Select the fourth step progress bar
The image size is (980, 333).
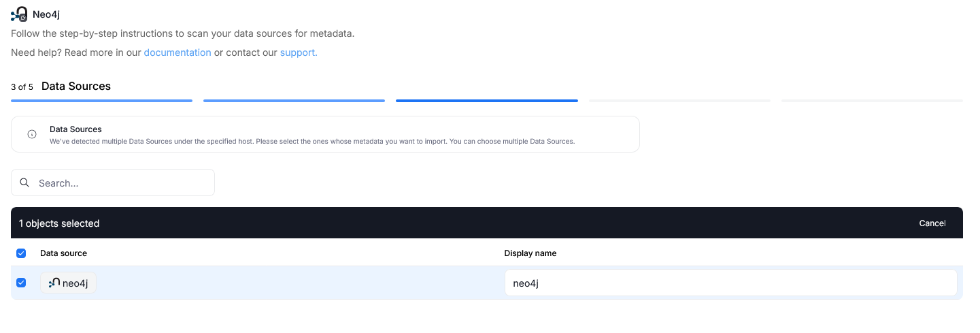[679, 101]
